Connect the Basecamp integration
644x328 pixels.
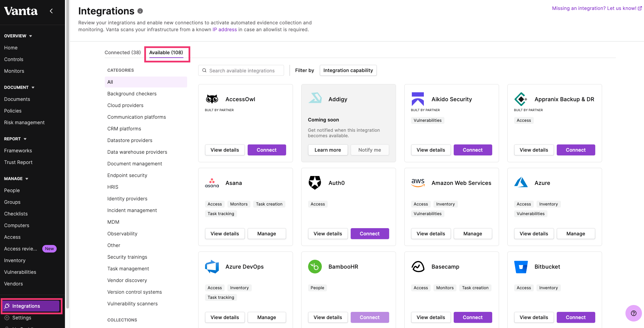click(x=473, y=317)
